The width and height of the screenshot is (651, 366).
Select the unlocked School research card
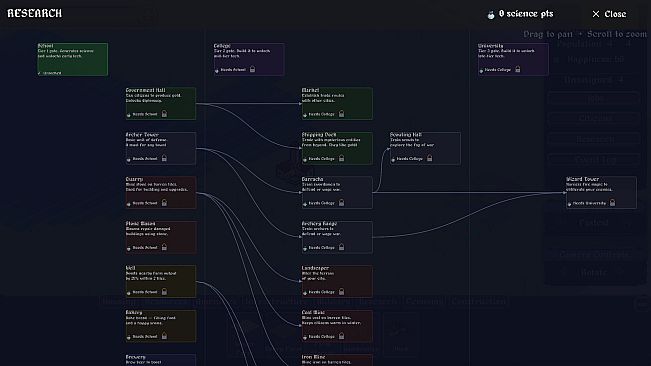73,59
